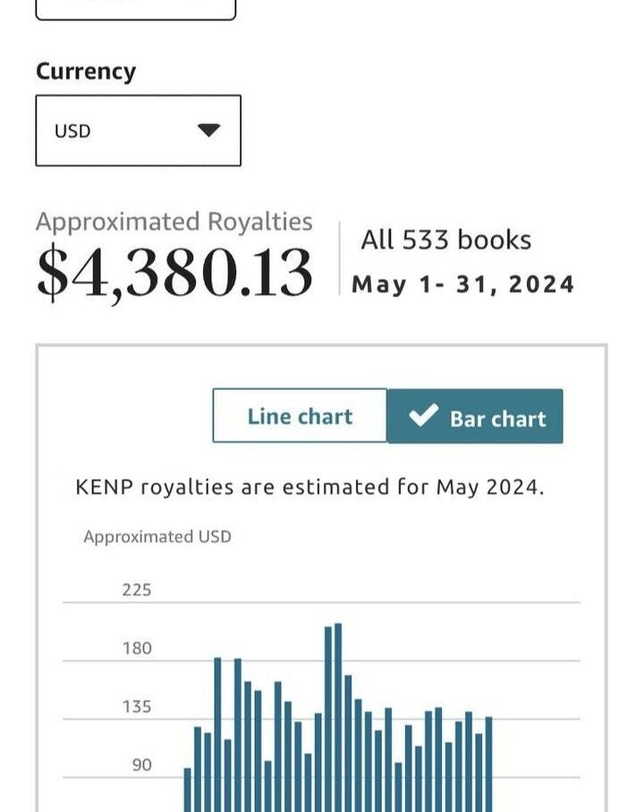The width and height of the screenshot is (644, 812).
Task: Expand the partially visible dropdown above Currency
Action: click(136, 9)
